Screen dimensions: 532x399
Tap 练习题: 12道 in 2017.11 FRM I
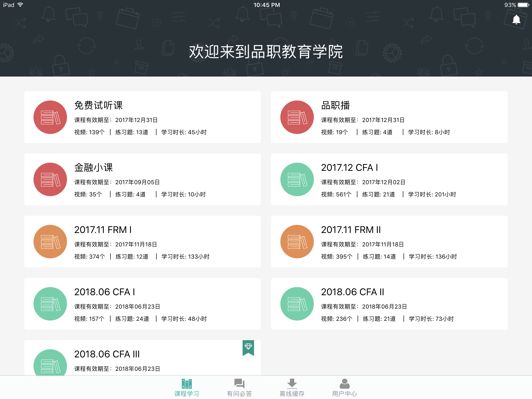pyautogui.click(x=132, y=256)
